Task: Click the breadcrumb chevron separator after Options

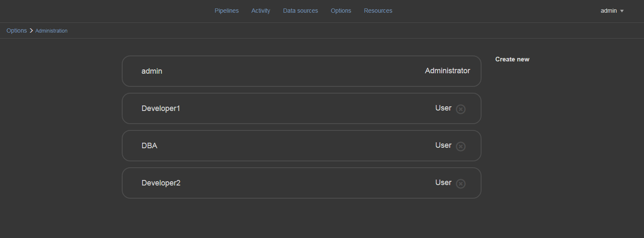Action: pyautogui.click(x=31, y=30)
